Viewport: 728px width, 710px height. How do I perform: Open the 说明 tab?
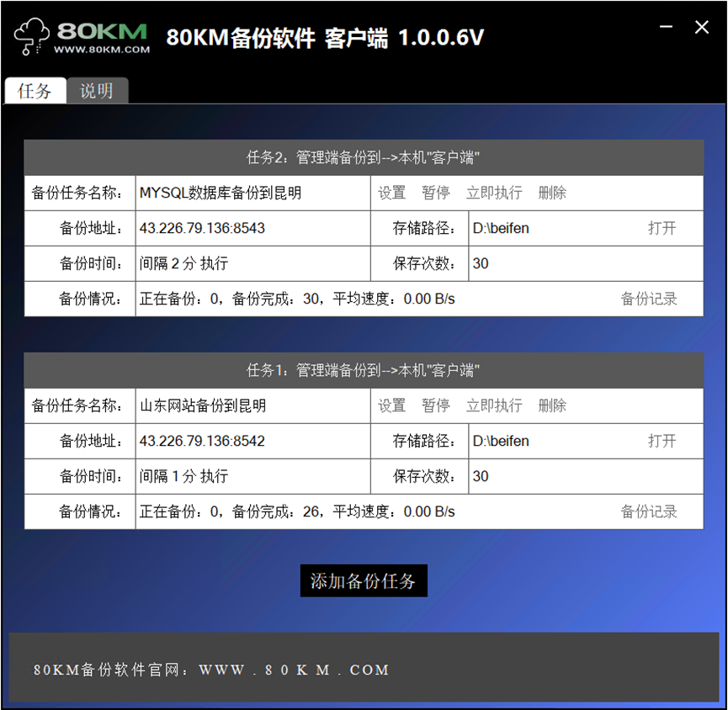pos(97,91)
